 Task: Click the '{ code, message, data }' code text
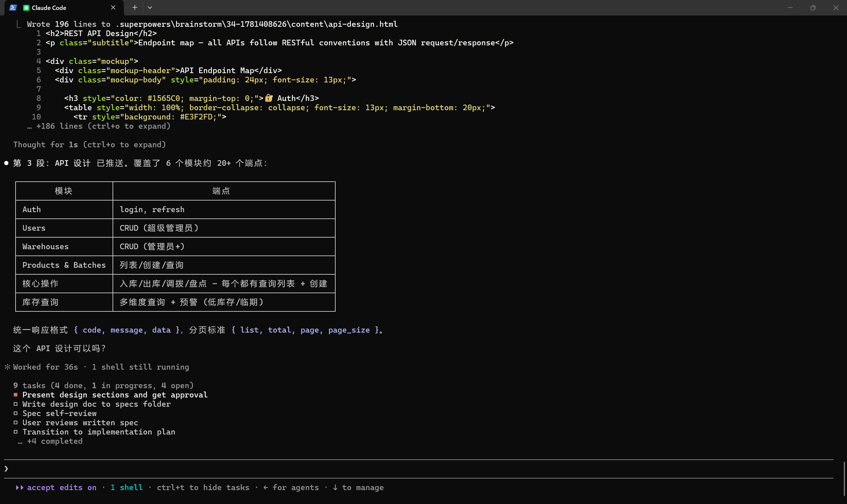tap(127, 330)
